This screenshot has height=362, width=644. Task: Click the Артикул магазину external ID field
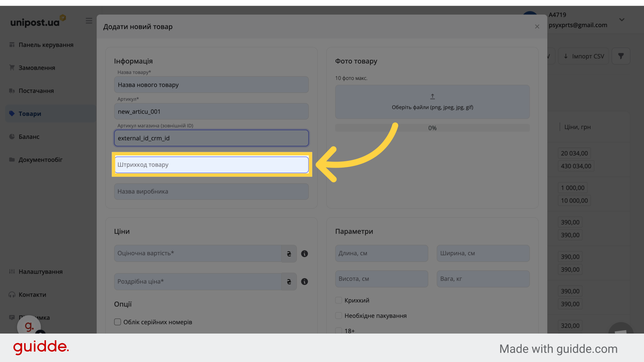coord(211,138)
